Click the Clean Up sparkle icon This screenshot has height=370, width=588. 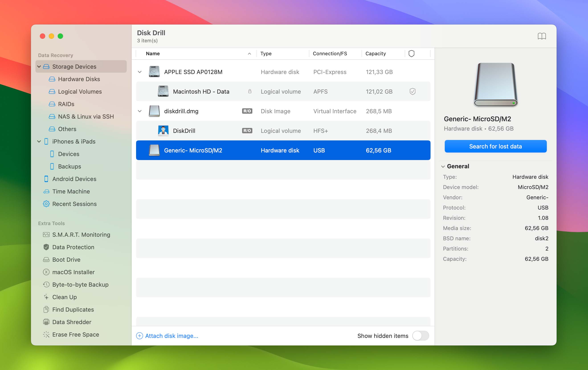point(46,297)
